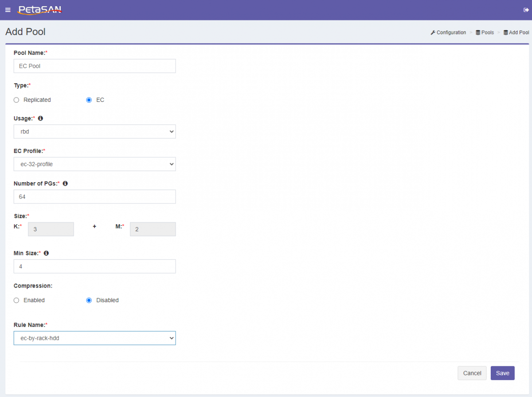Image resolution: width=532 pixels, height=397 pixels.
Task: Open the Usage dropdown showing rbd
Action: 94,132
